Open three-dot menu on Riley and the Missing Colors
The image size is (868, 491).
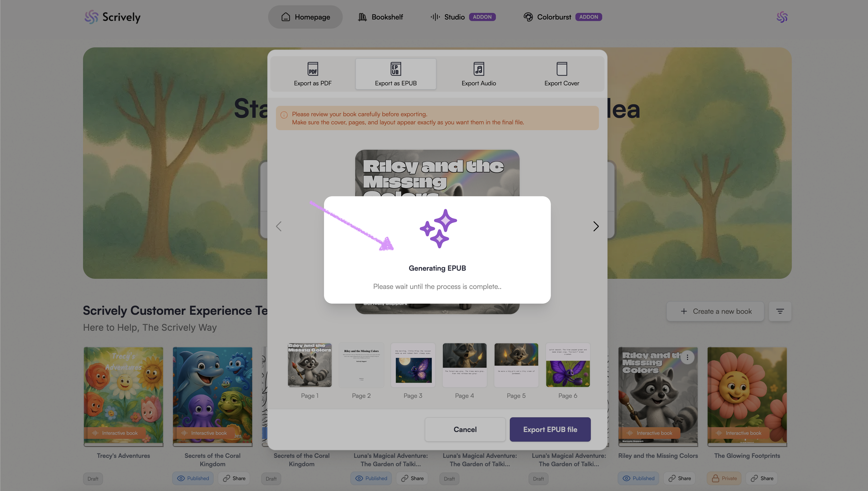(x=687, y=357)
